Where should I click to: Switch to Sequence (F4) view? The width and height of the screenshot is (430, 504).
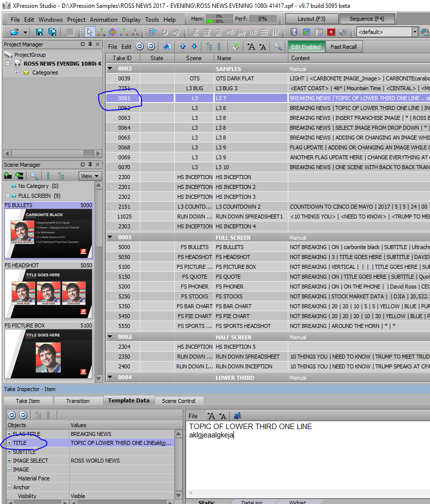367,19
